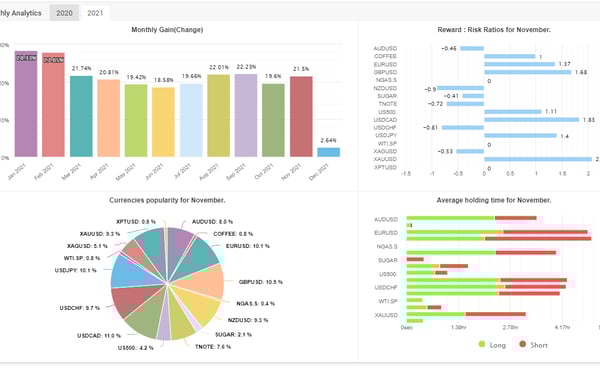Select the Apr 2021 peach bar
The height and width of the screenshot is (368, 600).
click(109, 118)
